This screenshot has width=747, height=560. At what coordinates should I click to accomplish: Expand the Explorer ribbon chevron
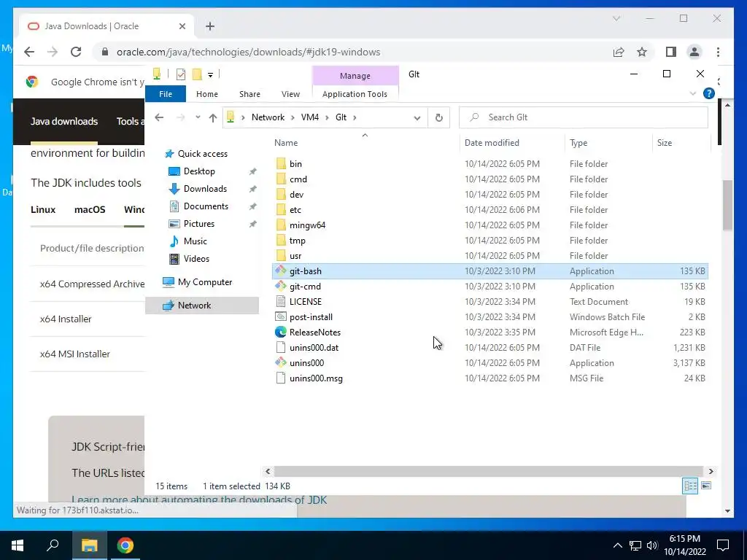(693, 94)
